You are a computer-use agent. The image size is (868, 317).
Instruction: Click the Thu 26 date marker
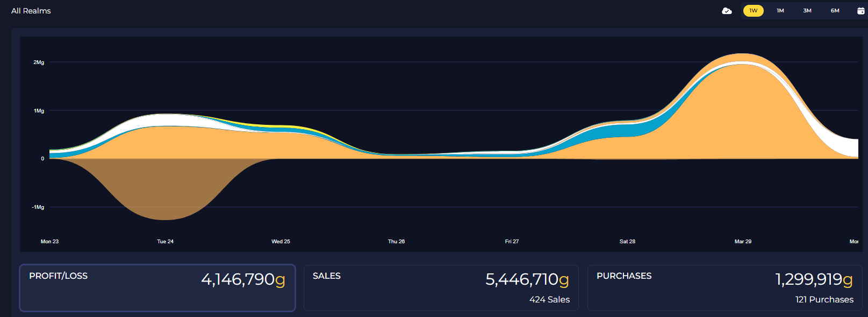(396, 242)
